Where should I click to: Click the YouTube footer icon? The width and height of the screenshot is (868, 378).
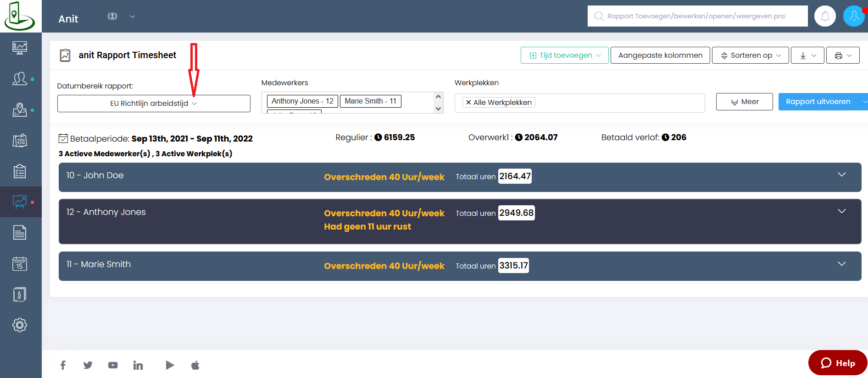113,365
